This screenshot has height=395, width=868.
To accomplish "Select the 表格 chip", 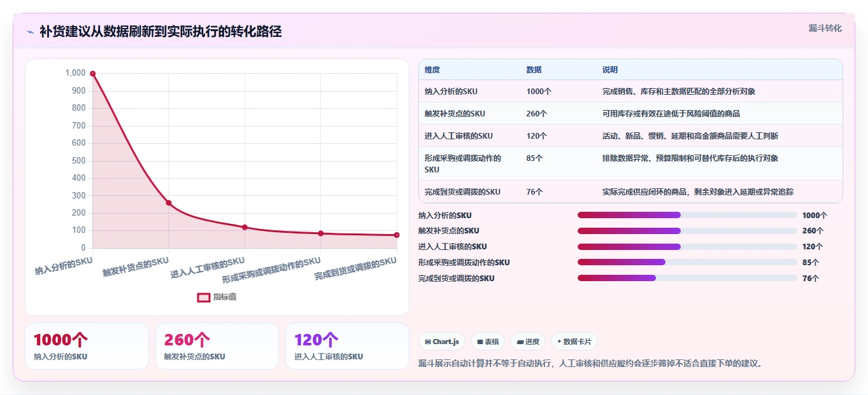I will coord(488,342).
